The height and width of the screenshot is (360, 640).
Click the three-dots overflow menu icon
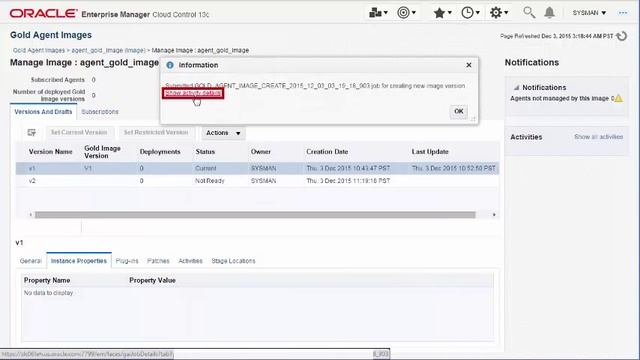point(623,13)
